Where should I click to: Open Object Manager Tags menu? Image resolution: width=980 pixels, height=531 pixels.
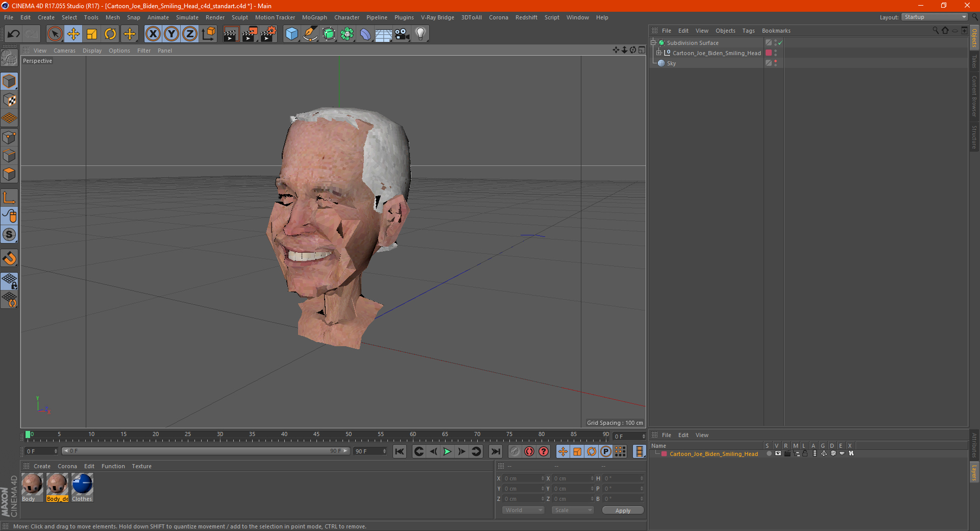point(748,31)
